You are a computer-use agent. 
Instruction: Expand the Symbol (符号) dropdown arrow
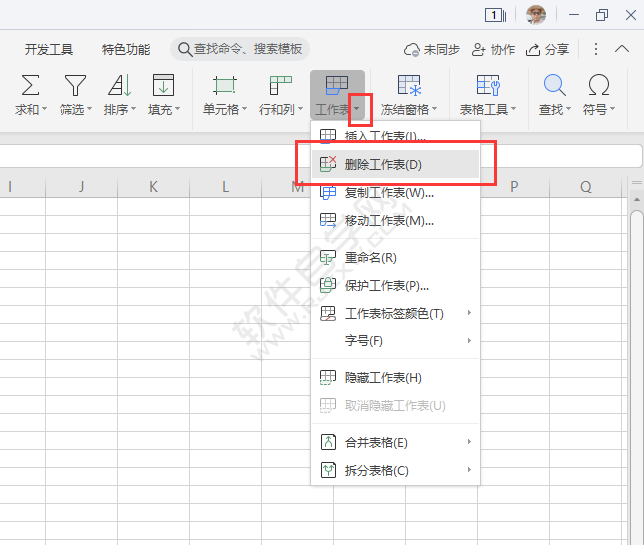pyautogui.click(x=612, y=109)
